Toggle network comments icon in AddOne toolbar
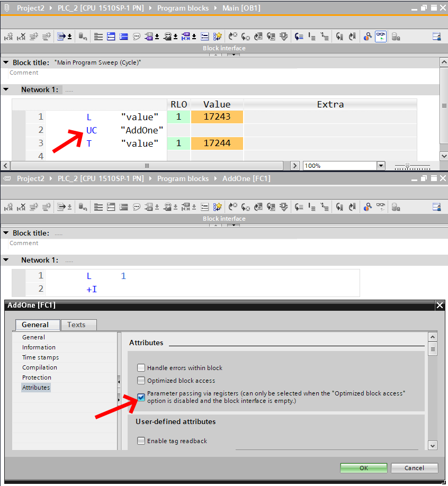The width and height of the screenshot is (448, 486). (x=205, y=207)
